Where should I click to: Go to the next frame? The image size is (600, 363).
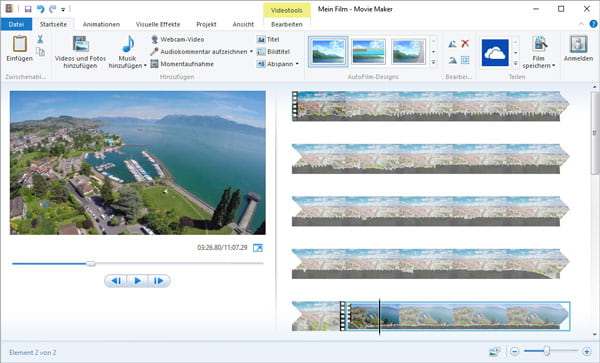tap(159, 281)
